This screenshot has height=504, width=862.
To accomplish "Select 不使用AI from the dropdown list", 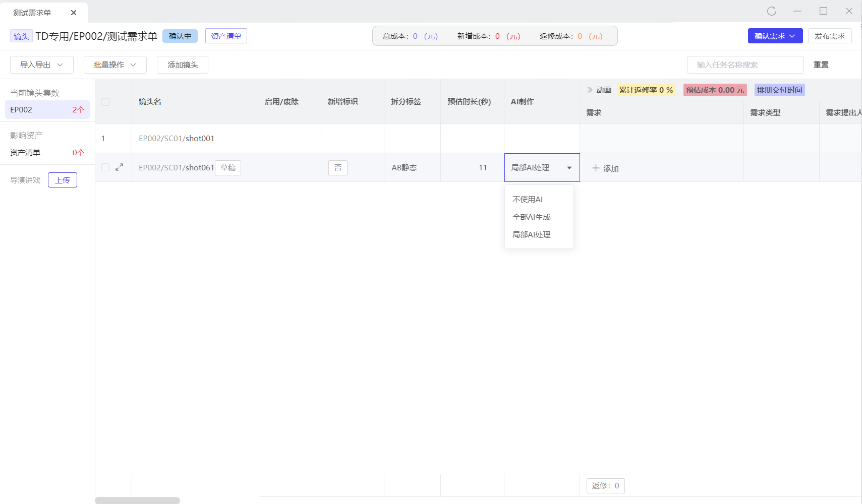I will [528, 200].
